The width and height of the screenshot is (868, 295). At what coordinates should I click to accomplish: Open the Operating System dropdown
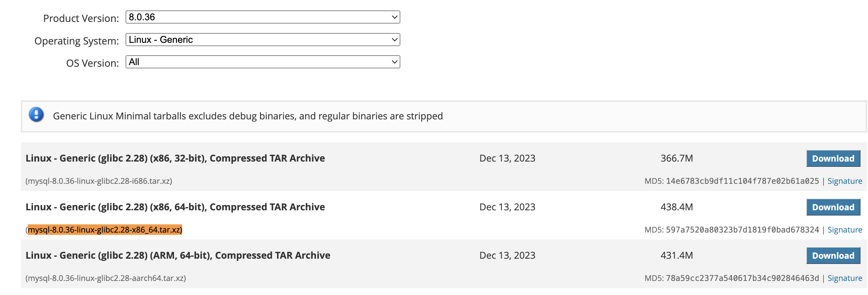point(263,40)
